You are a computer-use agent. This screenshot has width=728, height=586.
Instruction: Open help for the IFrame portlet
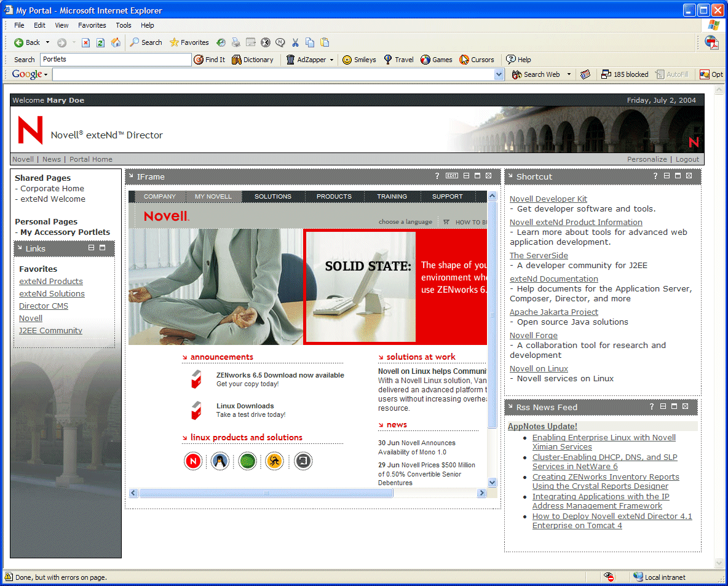pos(437,175)
